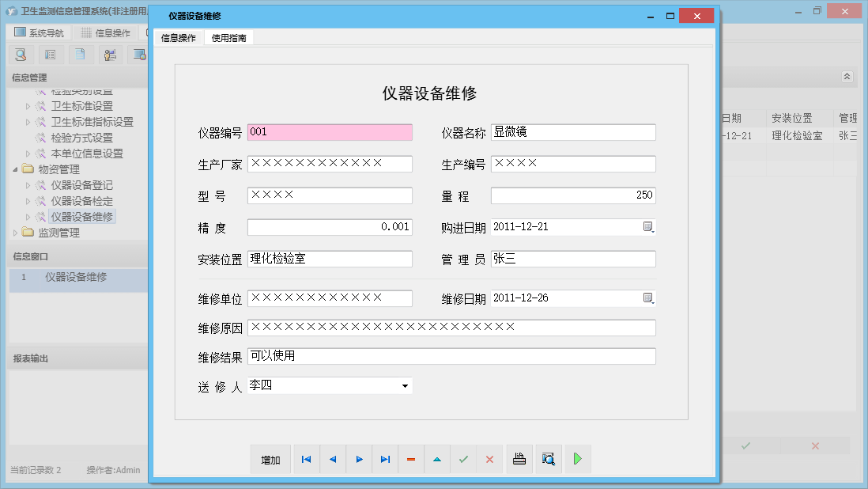Confirm changes with the green checkmark icon
This screenshot has height=489, width=868.
[x=463, y=459]
